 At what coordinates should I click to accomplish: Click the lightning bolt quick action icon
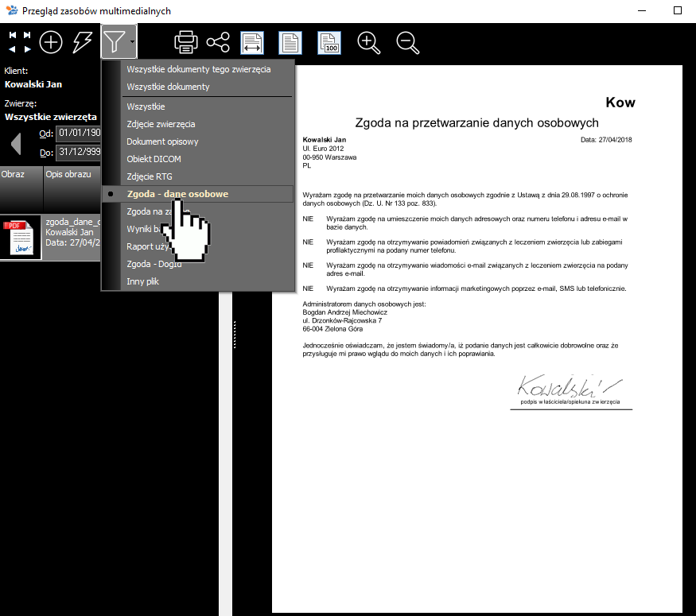click(83, 42)
